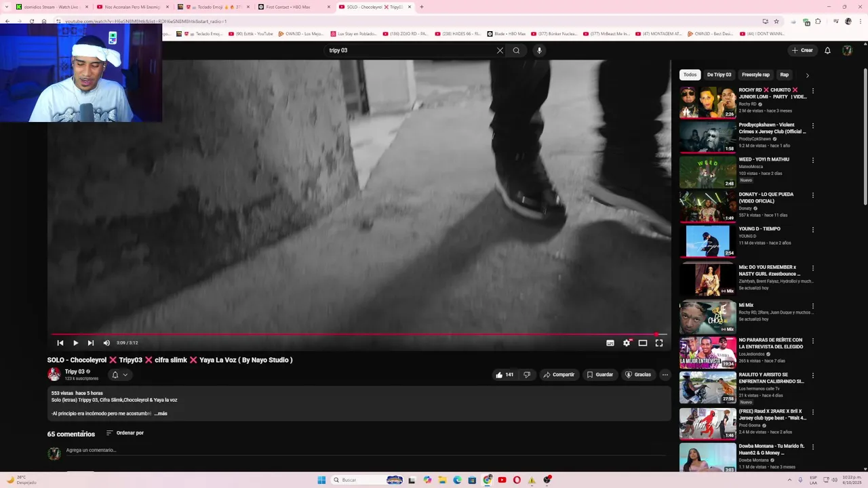Select the De Tripy 03 chip
This screenshot has width=868, height=488.
coord(719,75)
